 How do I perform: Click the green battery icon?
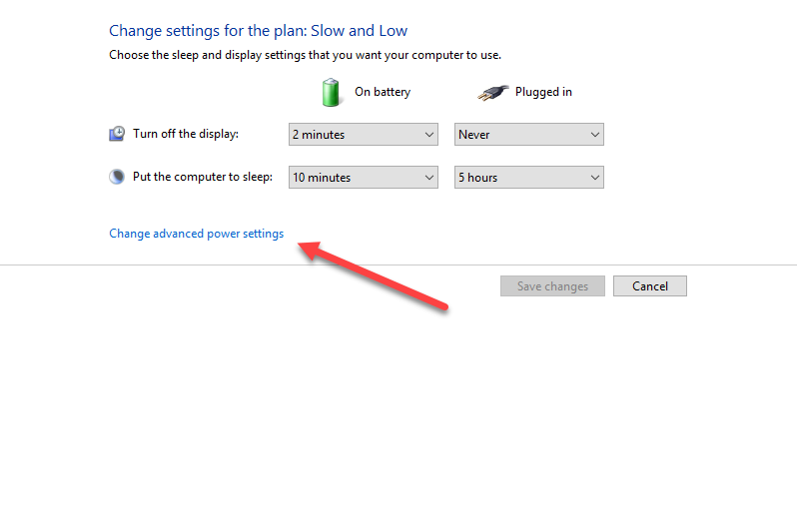(331, 92)
